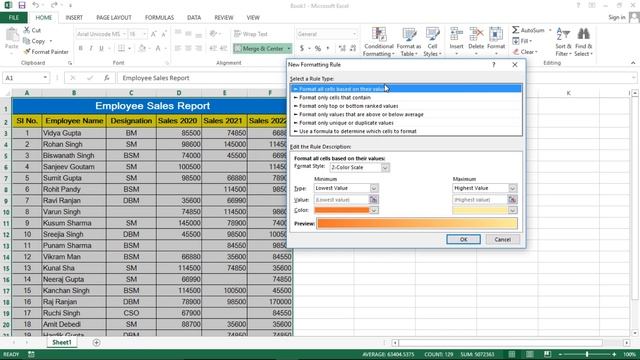Toggle Underline formatting button
Screen dimensions: 640x360
tap(101, 48)
